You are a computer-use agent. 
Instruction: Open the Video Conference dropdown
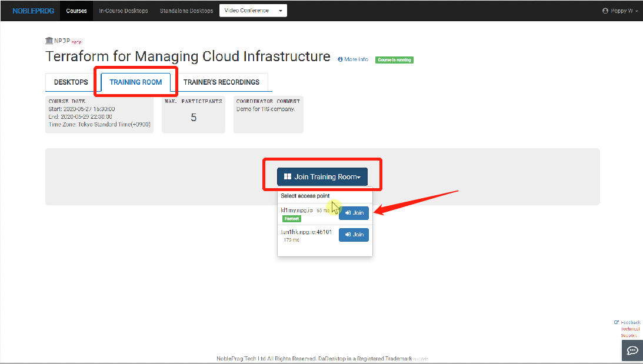(x=253, y=11)
